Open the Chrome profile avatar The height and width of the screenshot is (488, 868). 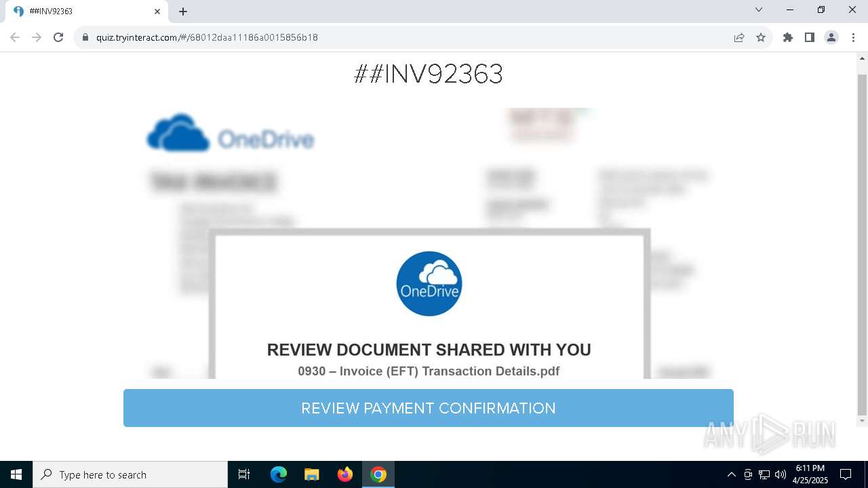click(831, 37)
